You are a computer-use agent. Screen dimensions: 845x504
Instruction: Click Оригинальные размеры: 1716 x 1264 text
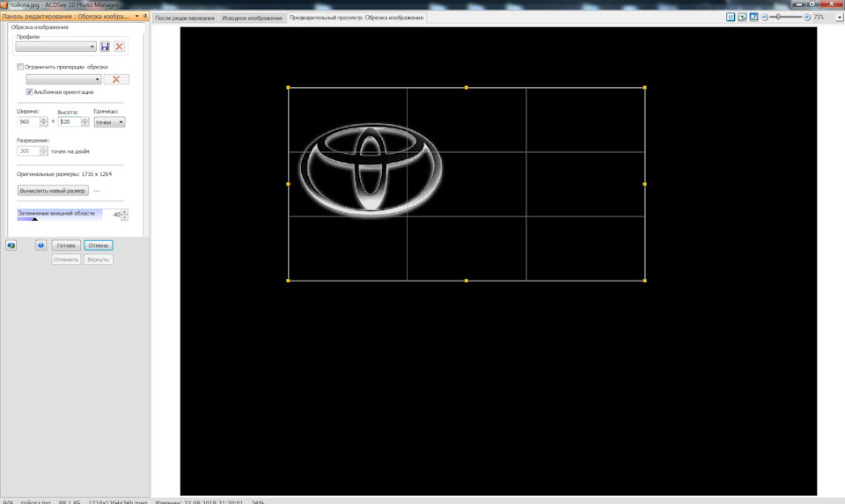[x=64, y=174]
